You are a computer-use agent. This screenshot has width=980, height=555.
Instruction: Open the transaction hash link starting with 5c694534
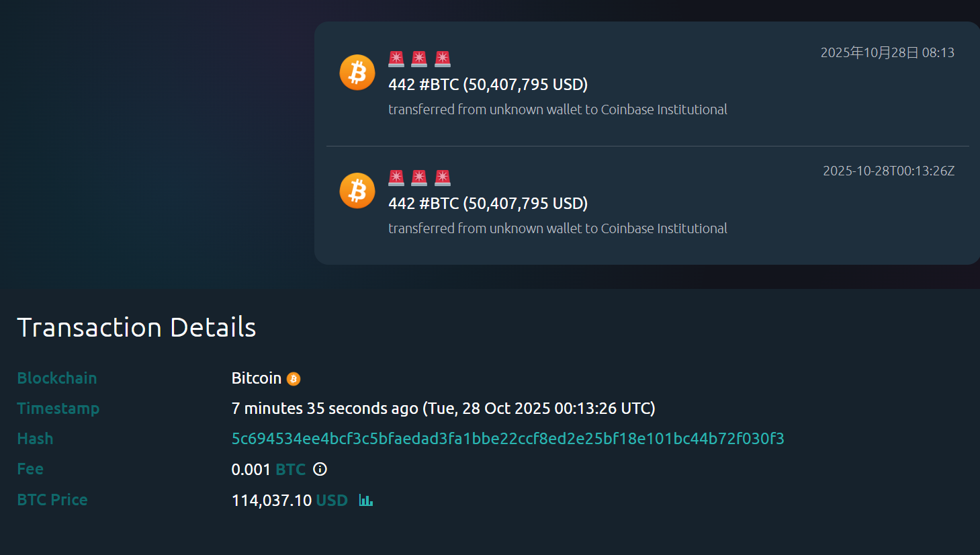508,438
